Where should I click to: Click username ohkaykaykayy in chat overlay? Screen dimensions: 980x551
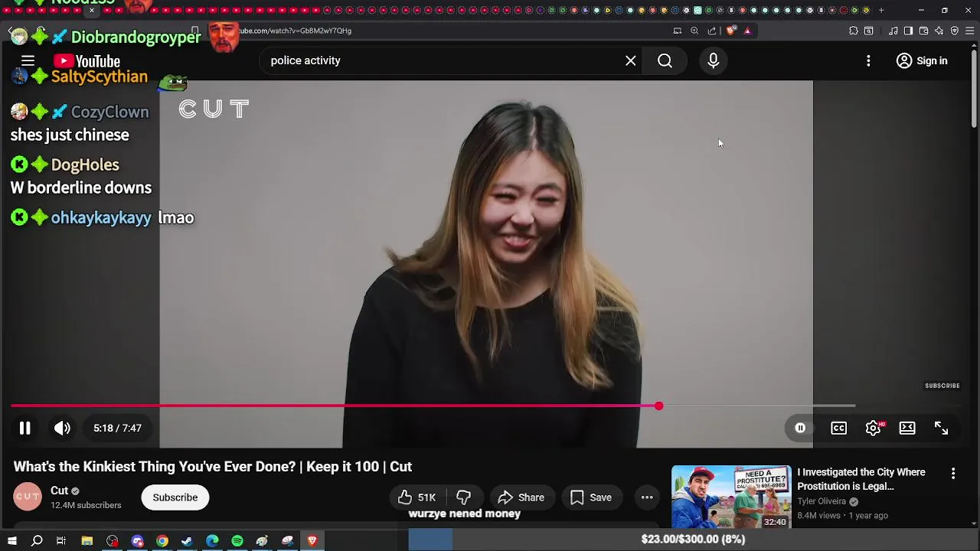pos(101,217)
